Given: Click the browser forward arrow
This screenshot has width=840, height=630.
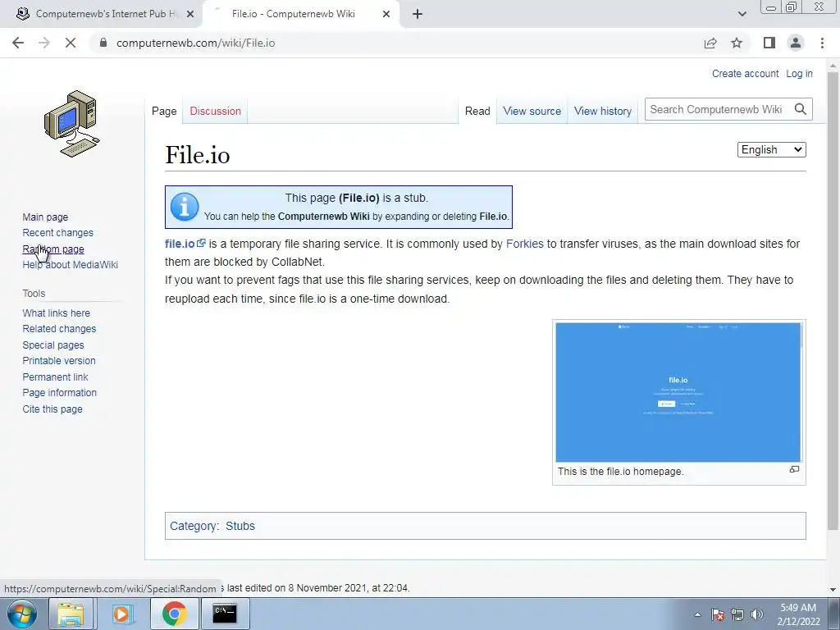Looking at the screenshot, I should pos(44,43).
